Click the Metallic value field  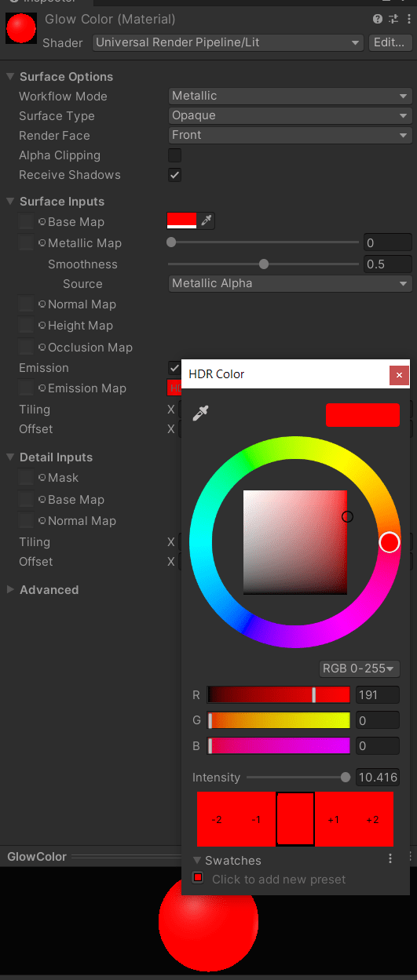tap(388, 242)
